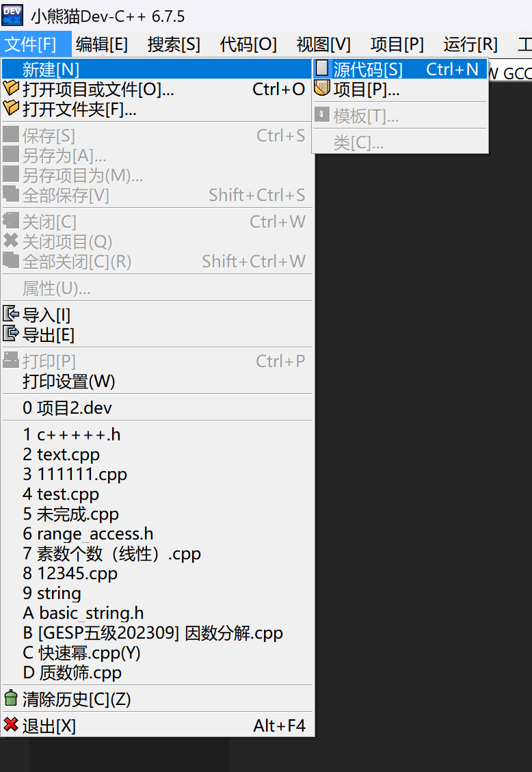Viewport: 532px width, 772px height.
Task: Expand the 新建[N] submenu entry
Action: tap(51, 69)
